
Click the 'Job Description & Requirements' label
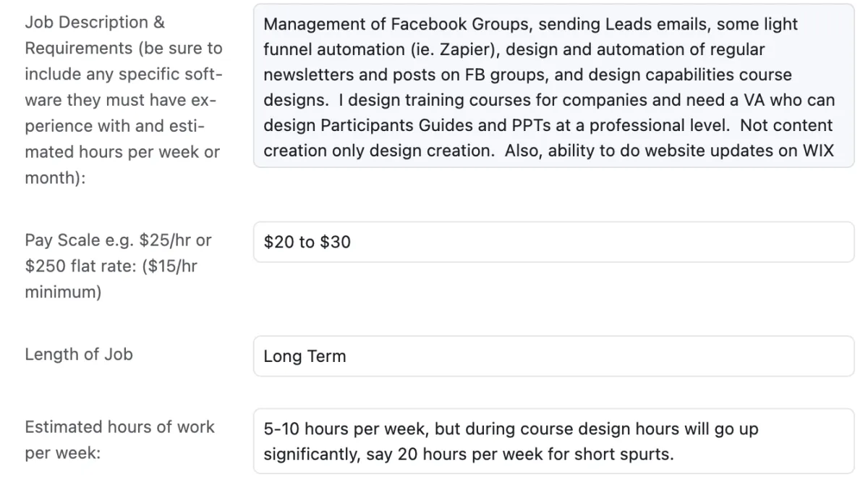(x=123, y=100)
